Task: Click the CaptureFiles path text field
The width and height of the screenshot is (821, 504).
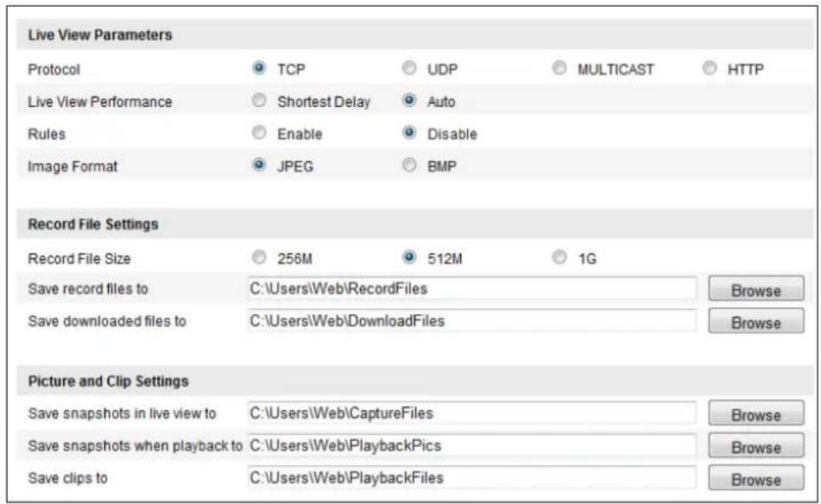Action: point(471,413)
